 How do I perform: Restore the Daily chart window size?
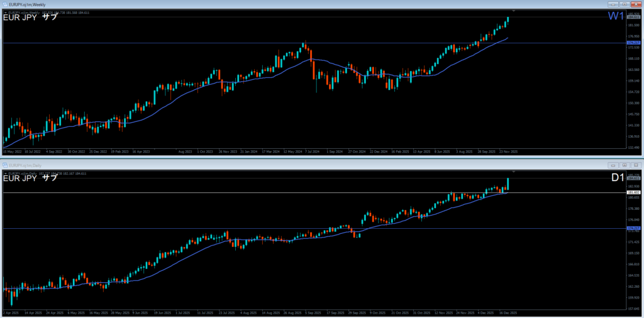pos(626,165)
